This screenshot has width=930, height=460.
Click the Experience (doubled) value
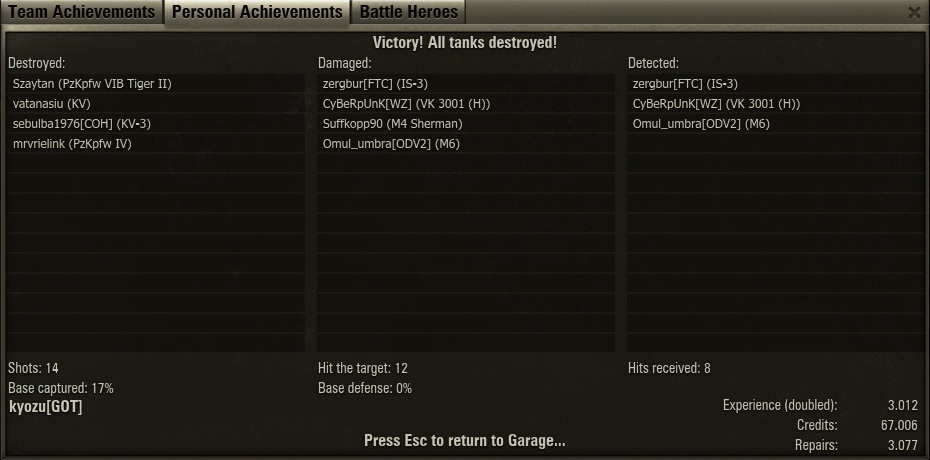coord(903,405)
